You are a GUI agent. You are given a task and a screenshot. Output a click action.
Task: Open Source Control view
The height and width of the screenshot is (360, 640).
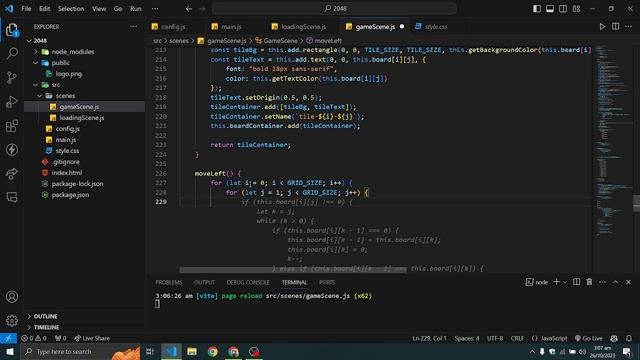(12, 78)
